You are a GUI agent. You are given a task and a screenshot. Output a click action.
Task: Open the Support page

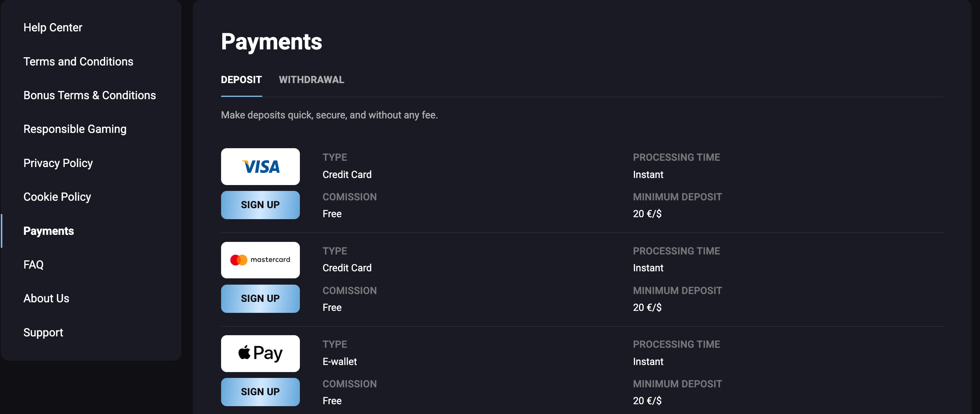(43, 332)
